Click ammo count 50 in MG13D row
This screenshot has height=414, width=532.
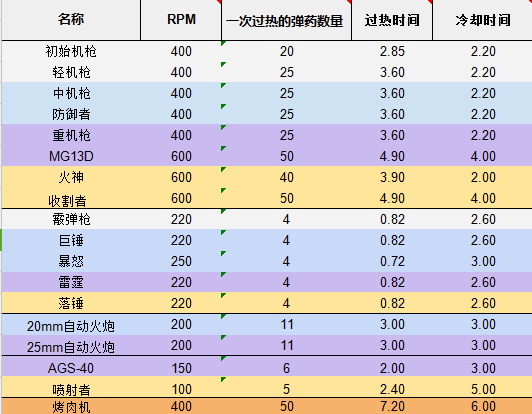(x=286, y=156)
